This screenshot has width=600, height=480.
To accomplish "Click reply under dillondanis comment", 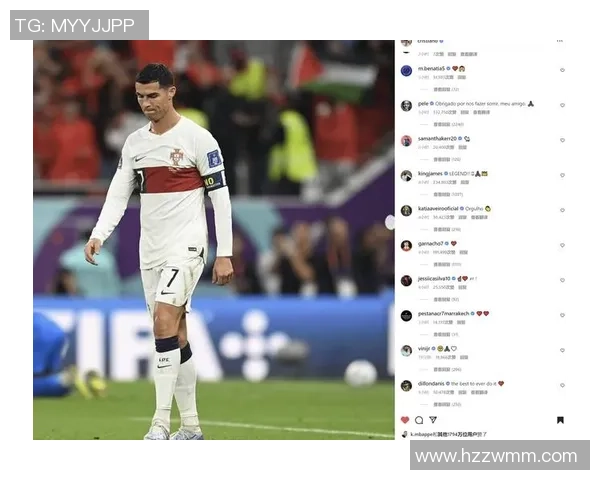I will tap(463, 392).
